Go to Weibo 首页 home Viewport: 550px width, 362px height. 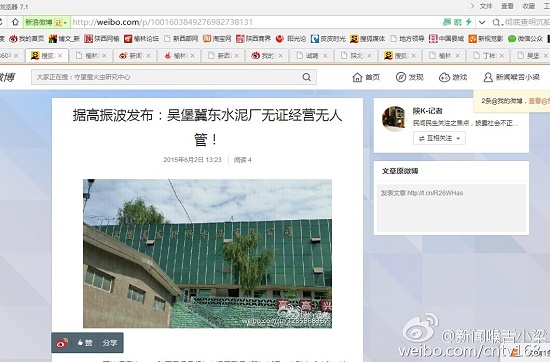pyautogui.click(x=366, y=77)
